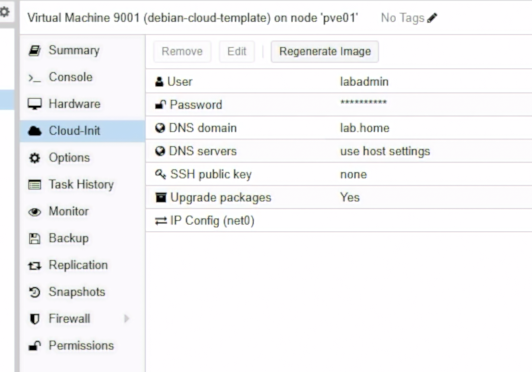Click the labadmin user value
Screen dimensions: 532x372
364,82
